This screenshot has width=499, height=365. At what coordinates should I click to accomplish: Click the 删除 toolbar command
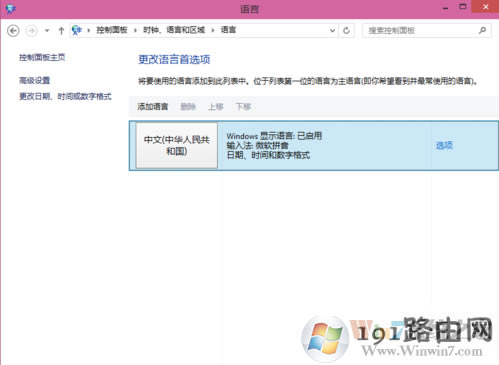point(188,107)
